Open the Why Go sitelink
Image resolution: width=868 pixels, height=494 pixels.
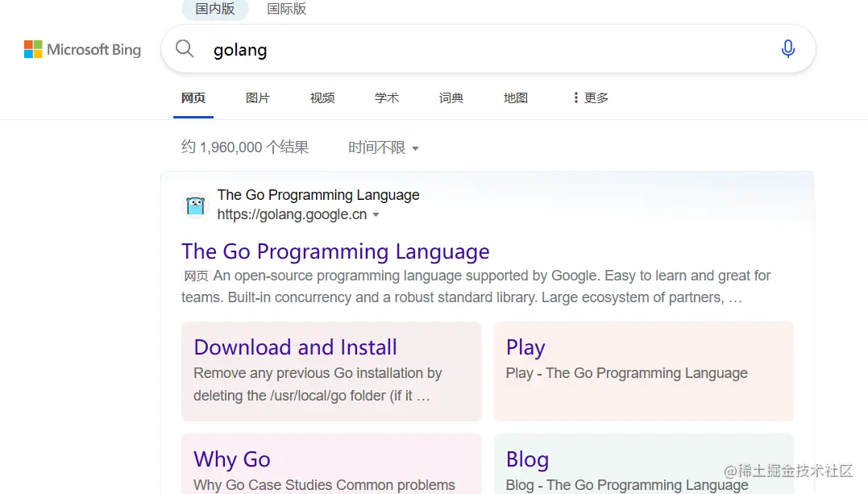(232, 459)
